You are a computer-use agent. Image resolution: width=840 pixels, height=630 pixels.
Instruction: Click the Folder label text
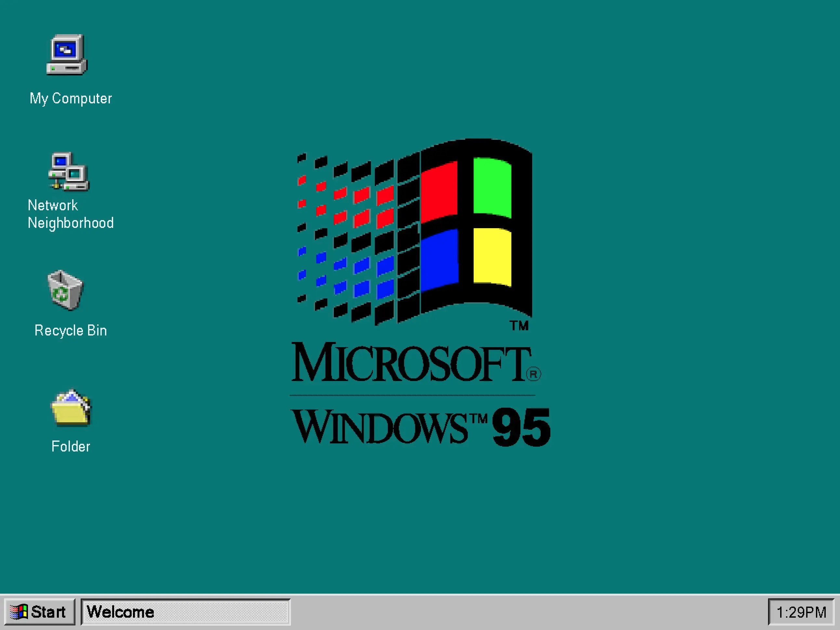coord(71,447)
